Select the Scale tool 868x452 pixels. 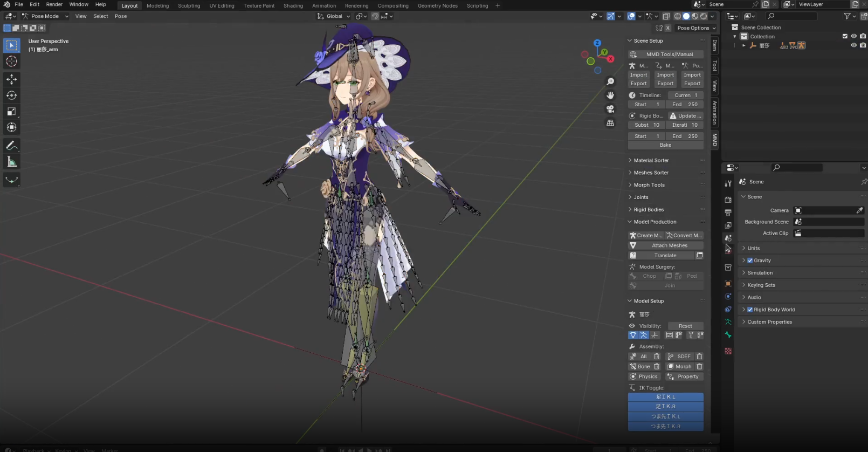[x=12, y=112]
